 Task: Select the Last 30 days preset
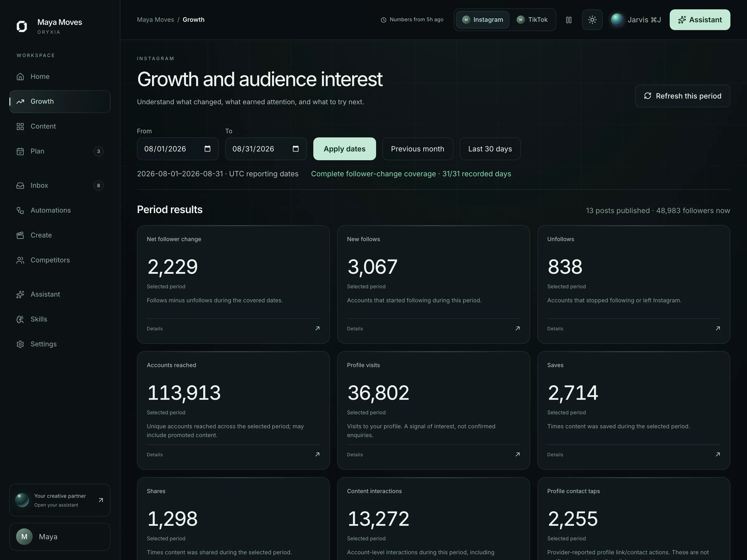tap(490, 149)
